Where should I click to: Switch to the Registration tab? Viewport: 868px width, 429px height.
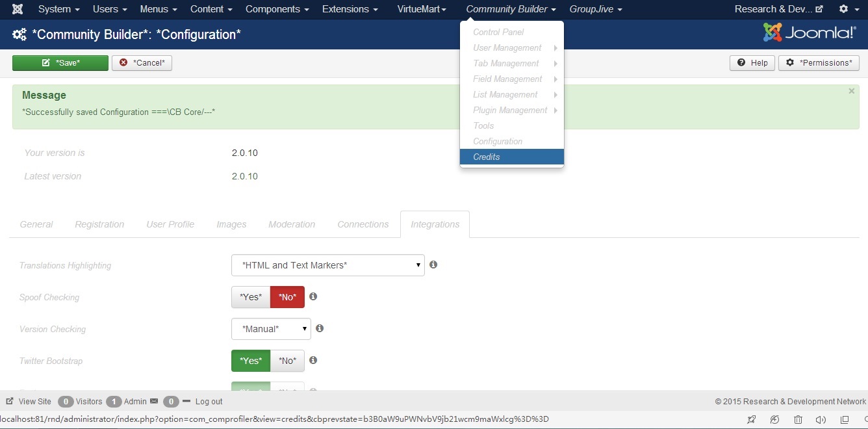[99, 224]
